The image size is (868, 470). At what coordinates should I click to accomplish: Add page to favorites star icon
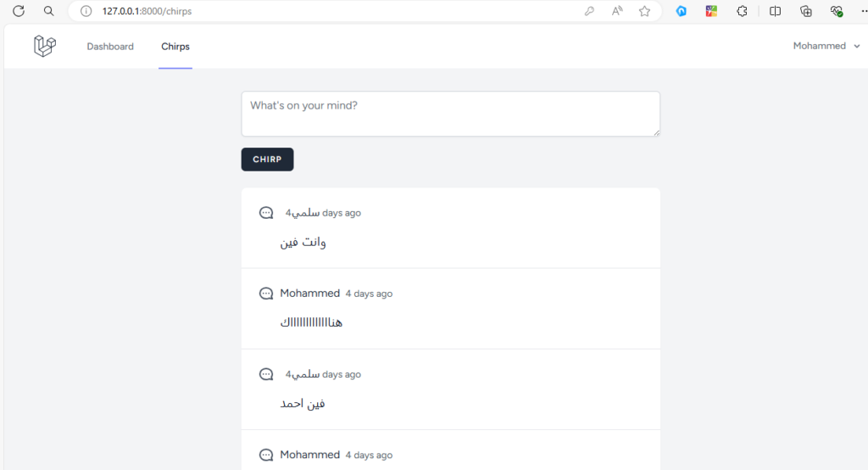pos(644,11)
